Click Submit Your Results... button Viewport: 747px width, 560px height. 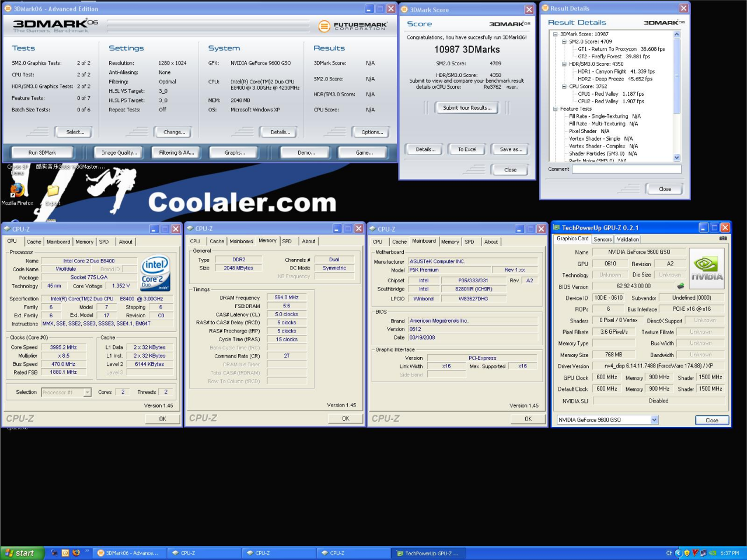click(x=467, y=108)
